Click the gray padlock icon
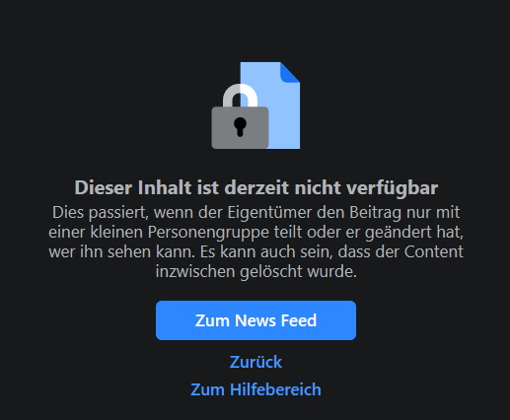510x420 pixels. [240, 116]
